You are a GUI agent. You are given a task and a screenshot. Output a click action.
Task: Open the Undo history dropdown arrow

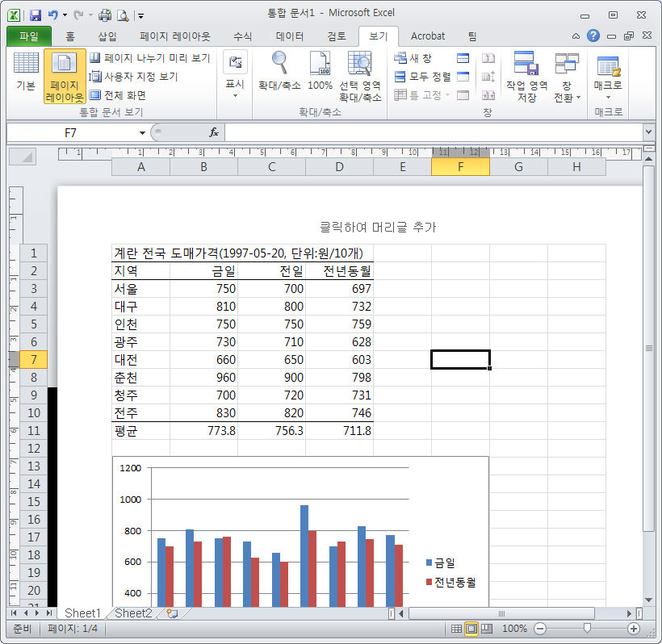coord(65,15)
